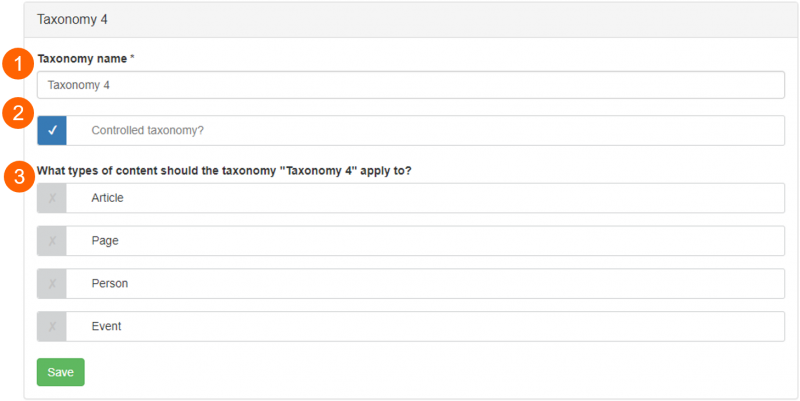
Task: Select the Person label text
Action: pyautogui.click(x=110, y=284)
